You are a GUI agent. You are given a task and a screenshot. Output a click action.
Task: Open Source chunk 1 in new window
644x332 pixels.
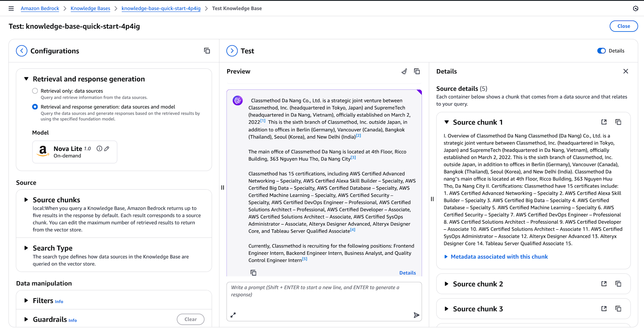(x=604, y=122)
